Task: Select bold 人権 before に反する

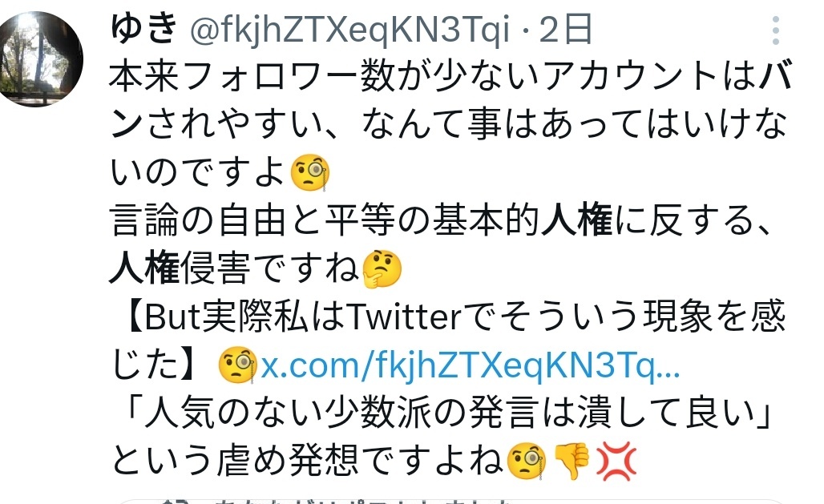Action: [x=577, y=220]
